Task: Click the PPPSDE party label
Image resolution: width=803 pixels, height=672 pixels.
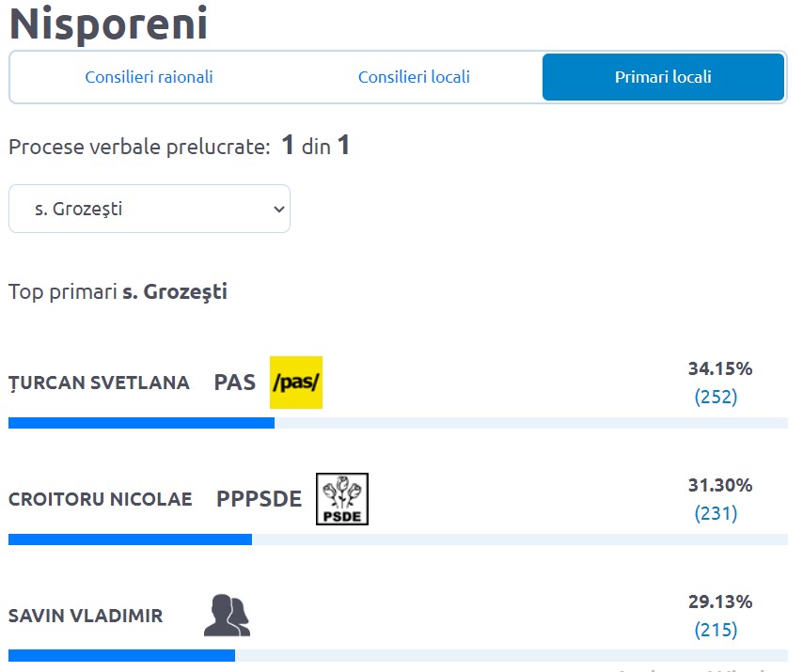Action: pyautogui.click(x=260, y=499)
